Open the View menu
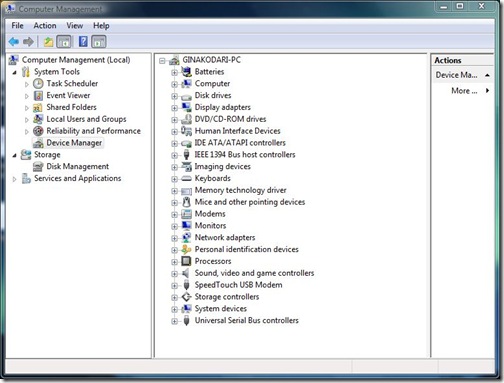The width and height of the screenshot is (504, 383). pyautogui.click(x=75, y=26)
